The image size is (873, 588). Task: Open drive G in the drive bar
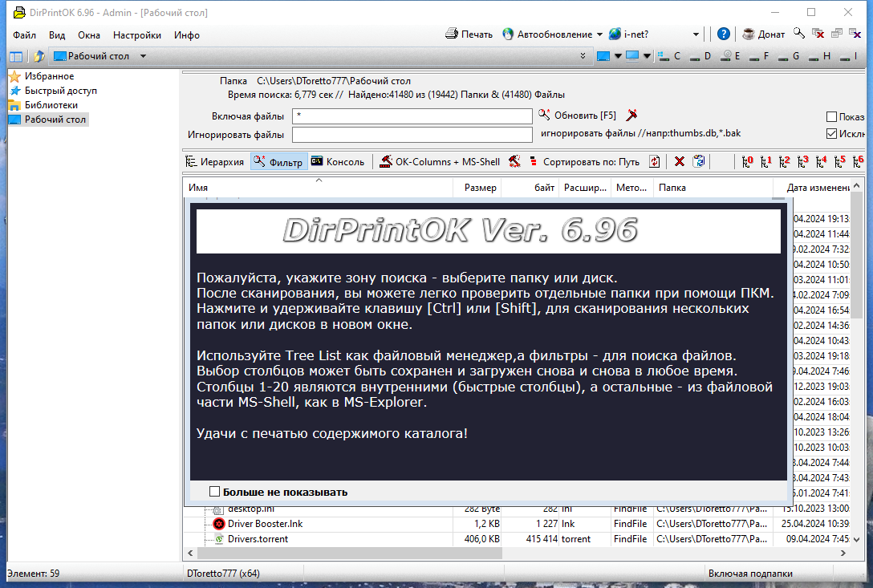789,55
